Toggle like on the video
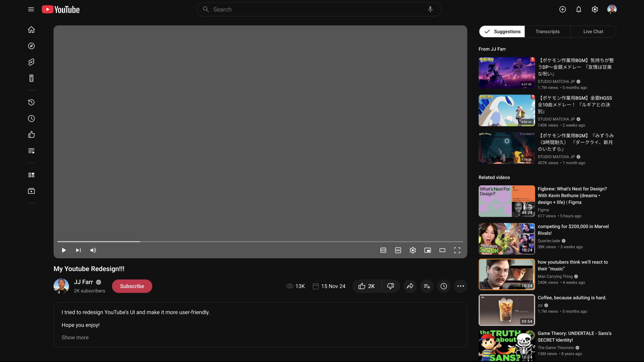Viewport: 644px width, 362px height. (x=366, y=286)
